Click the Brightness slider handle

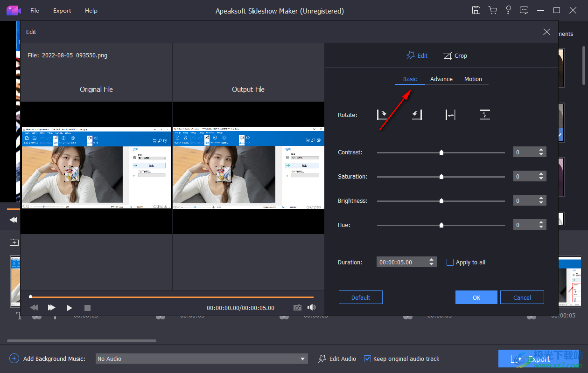point(441,200)
